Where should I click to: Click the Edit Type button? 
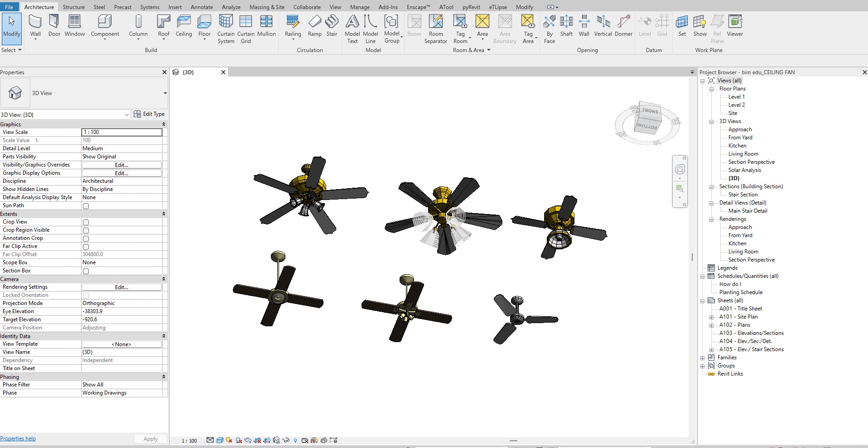coord(149,114)
